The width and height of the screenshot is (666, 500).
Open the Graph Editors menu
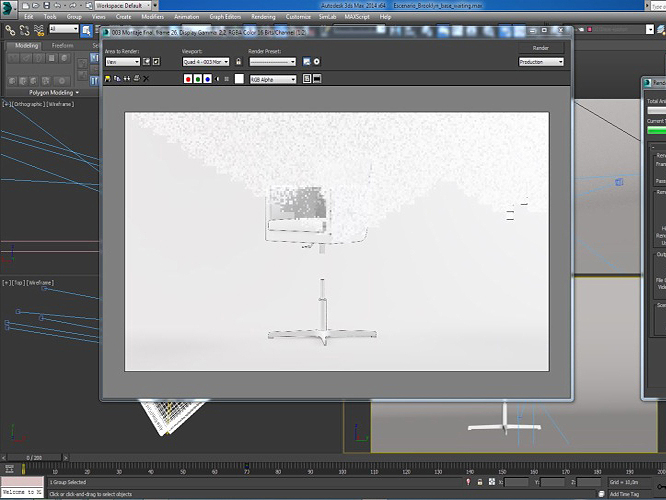point(225,17)
